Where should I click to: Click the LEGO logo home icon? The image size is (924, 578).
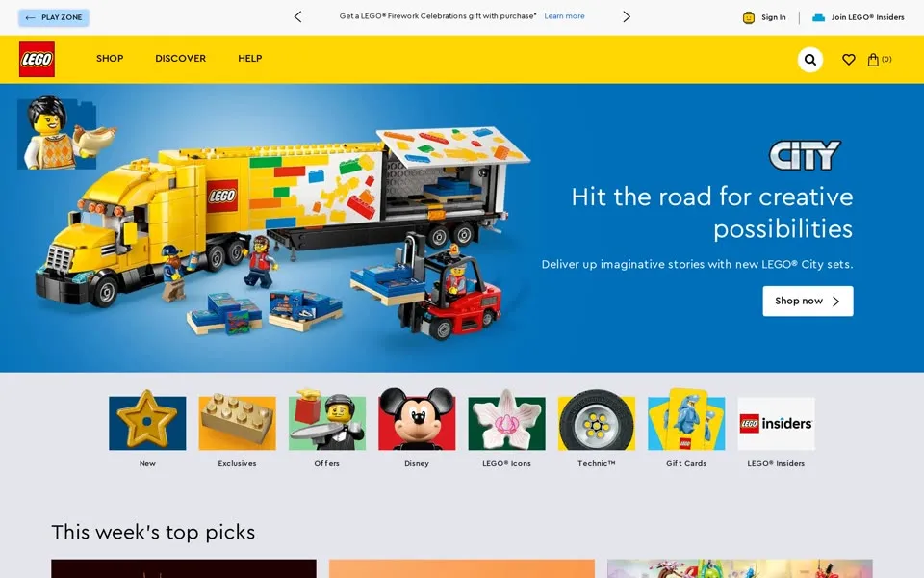pyautogui.click(x=37, y=59)
